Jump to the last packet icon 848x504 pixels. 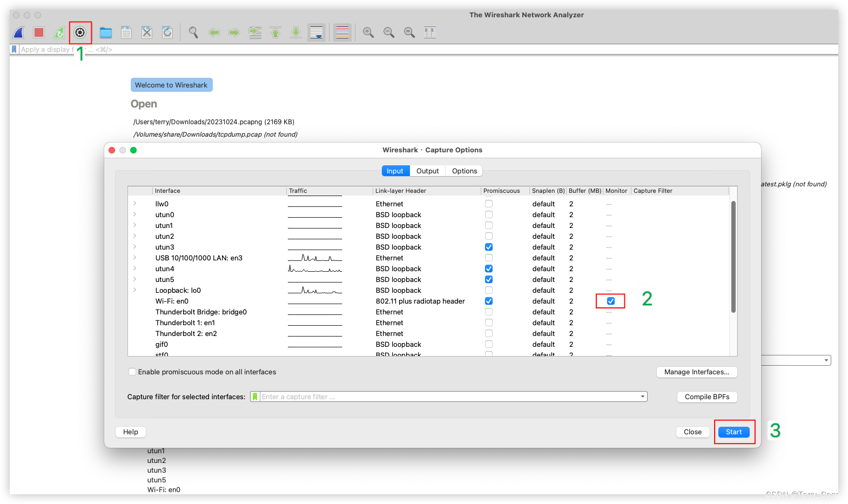point(296,32)
